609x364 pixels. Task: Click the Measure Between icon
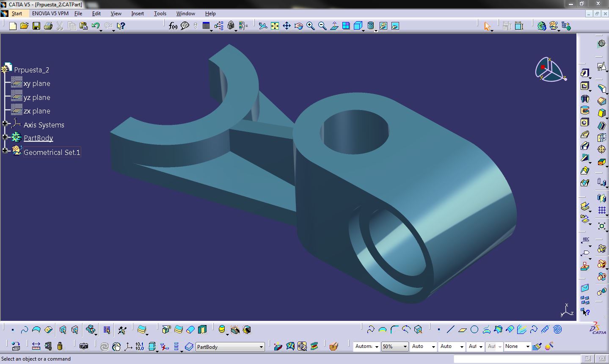click(36, 346)
